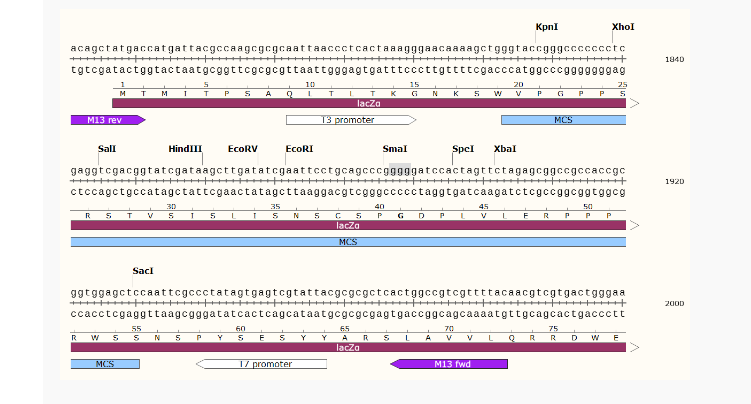The image size is (751, 404).
Task: Select the SacI enzyme site label
Action: 143,270
